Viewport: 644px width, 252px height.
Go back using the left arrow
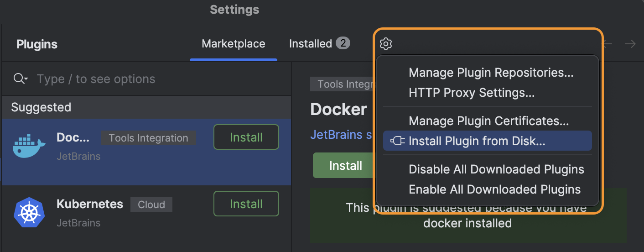[x=608, y=44]
